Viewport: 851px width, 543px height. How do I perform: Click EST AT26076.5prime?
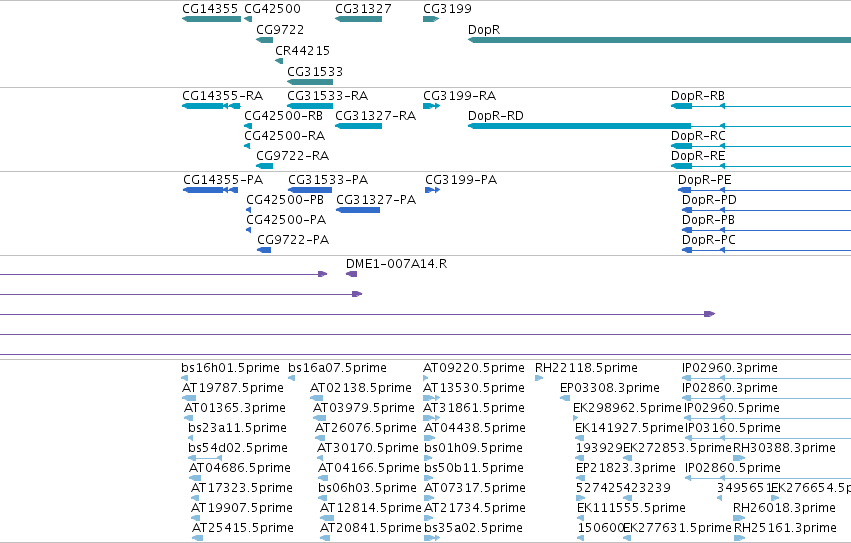tap(321, 438)
